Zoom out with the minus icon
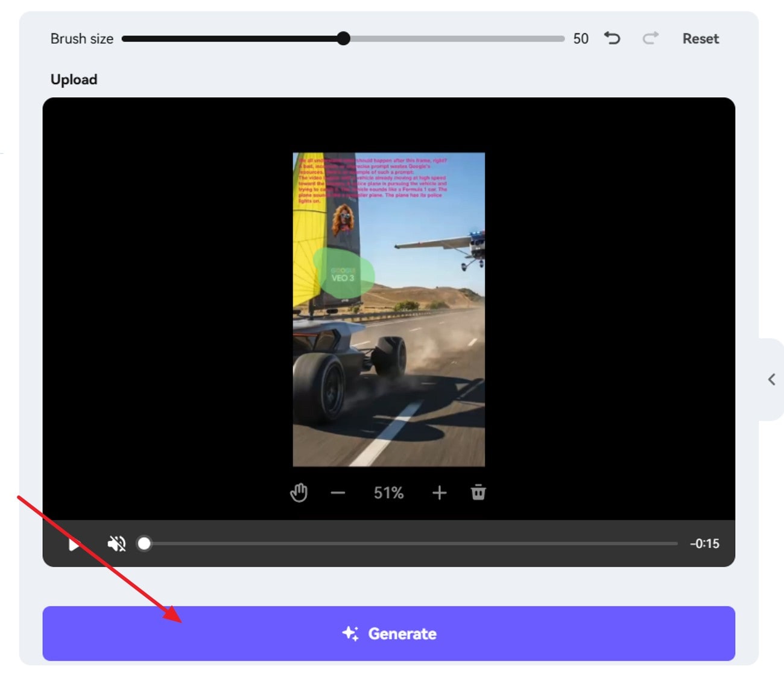Viewport: 784px width, 674px height. (338, 493)
